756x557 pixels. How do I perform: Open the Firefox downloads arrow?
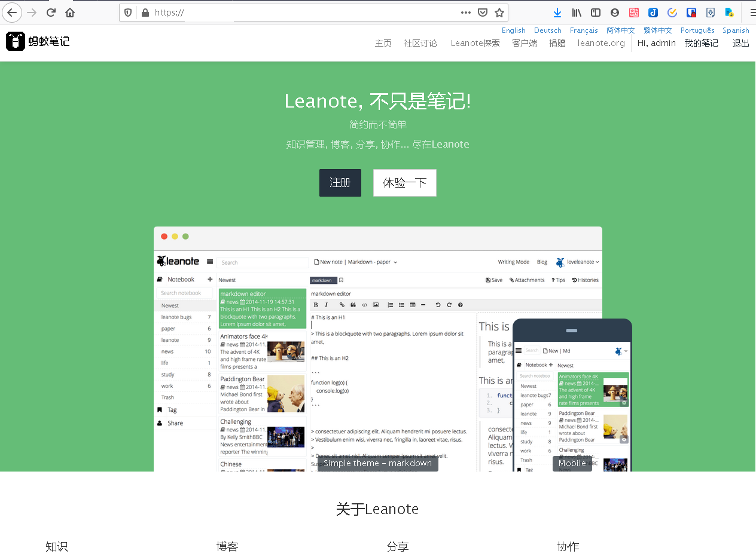click(x=557, y=13)
